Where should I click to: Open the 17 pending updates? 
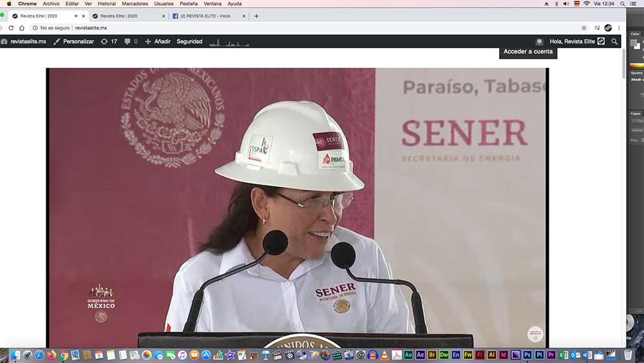click(x=109, y=41)
